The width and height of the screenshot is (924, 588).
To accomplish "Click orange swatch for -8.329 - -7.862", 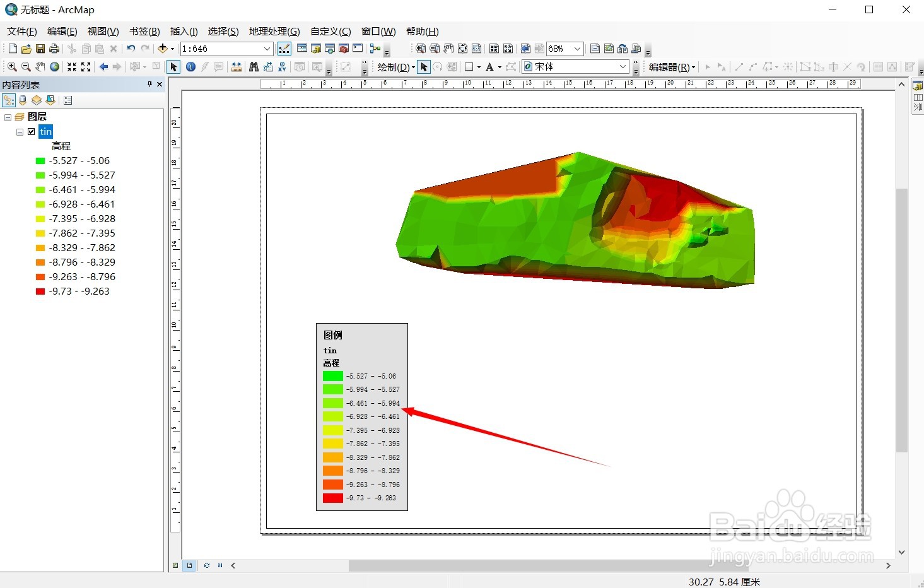I will coord(40,248).
